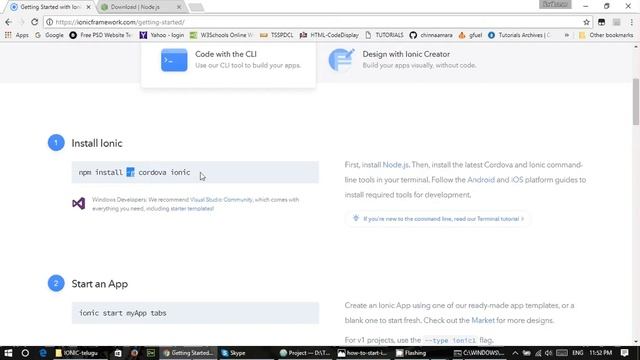
Task: Click the ionic start myApp tabs code
Action: [x=122, y=313]
